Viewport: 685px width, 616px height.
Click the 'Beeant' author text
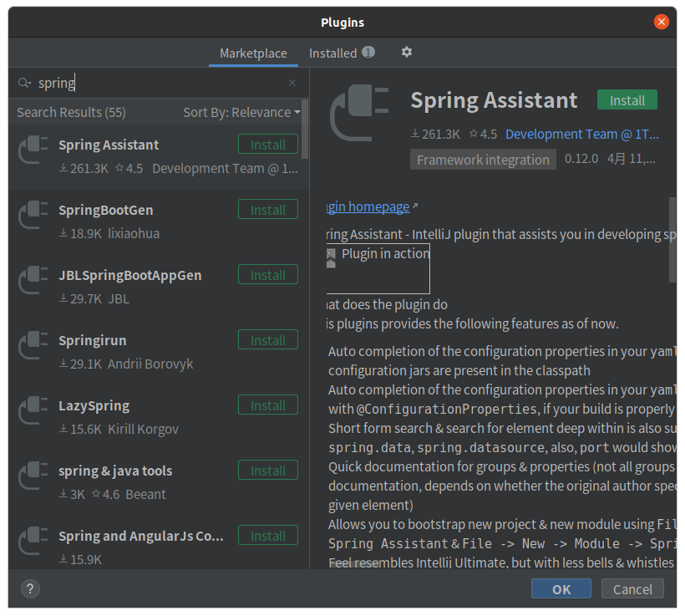(x=145, y=495)
